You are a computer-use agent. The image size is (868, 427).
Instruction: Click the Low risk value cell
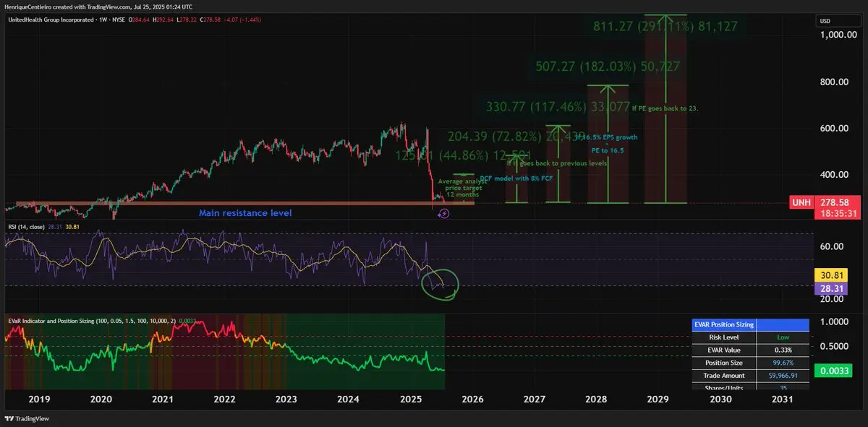(x=783, y=337)
